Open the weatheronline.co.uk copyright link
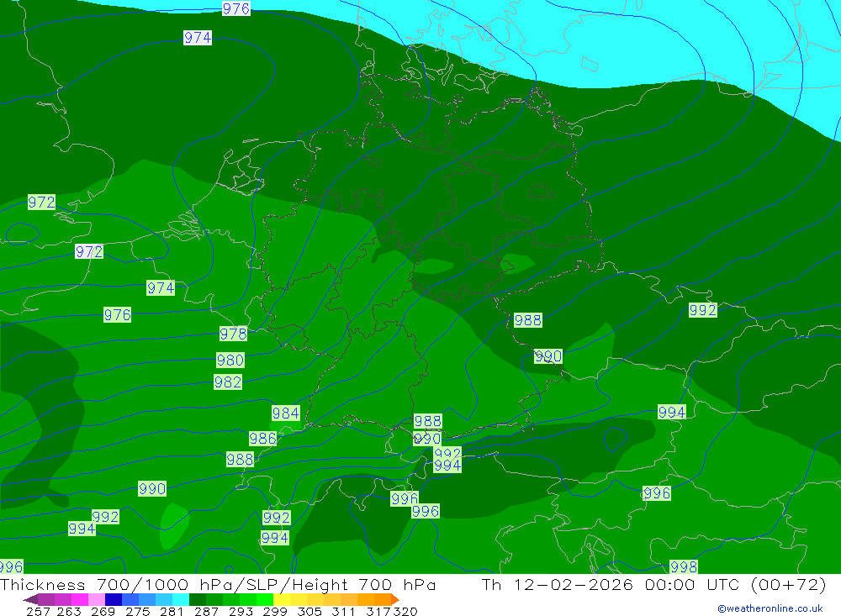The width and height of the screenshot is (841, 616). [x=770, y=608]
